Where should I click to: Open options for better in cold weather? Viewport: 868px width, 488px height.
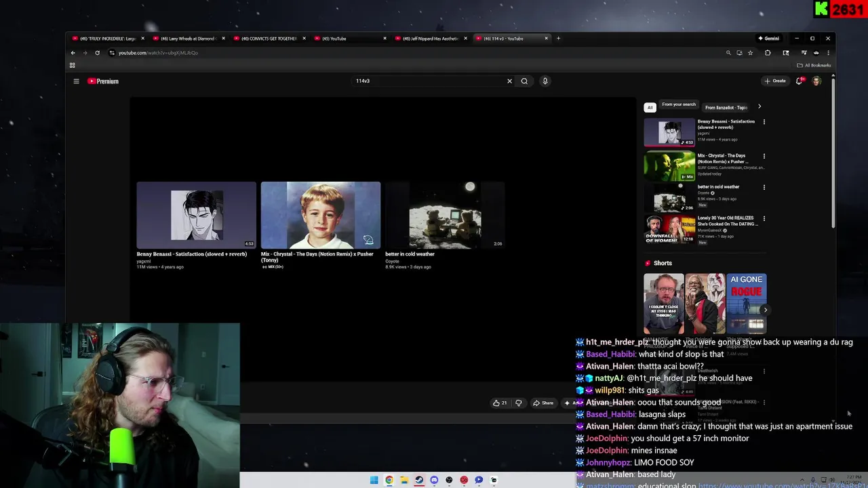coord(764,187)
